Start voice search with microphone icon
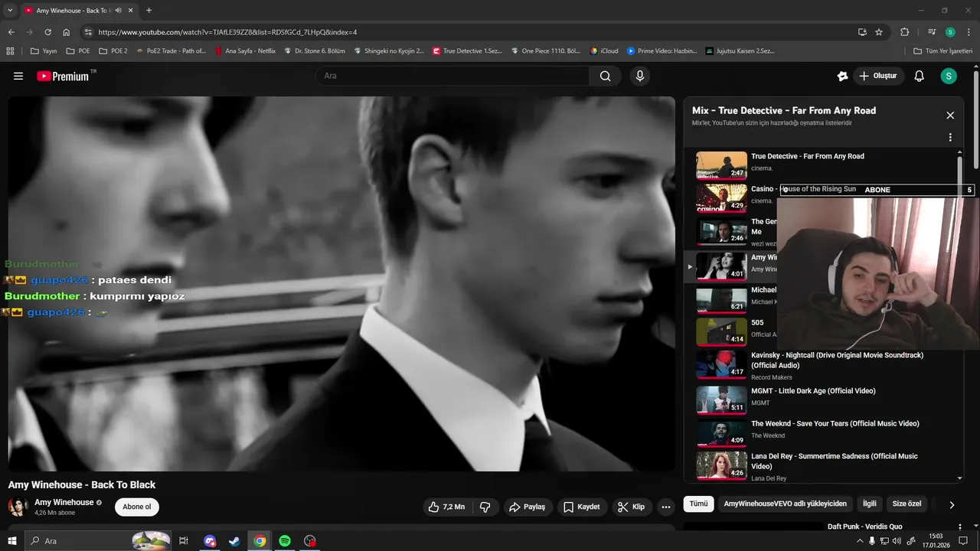 (640, 76)
